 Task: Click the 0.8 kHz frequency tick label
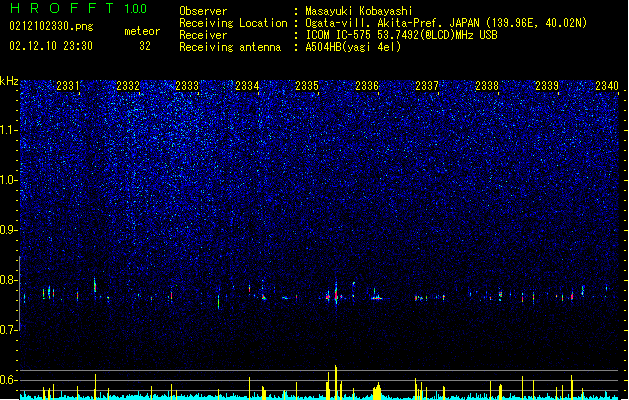point(8,280)
